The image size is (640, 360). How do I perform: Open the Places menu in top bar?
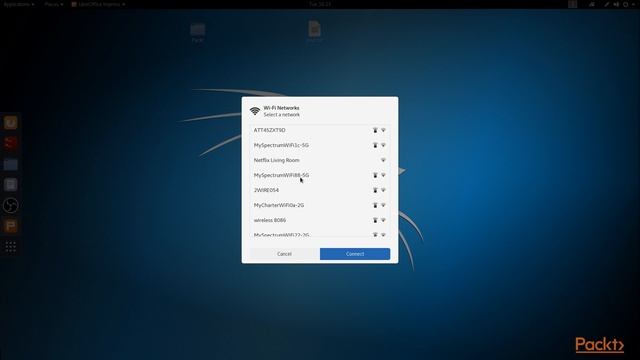[53, 4]
